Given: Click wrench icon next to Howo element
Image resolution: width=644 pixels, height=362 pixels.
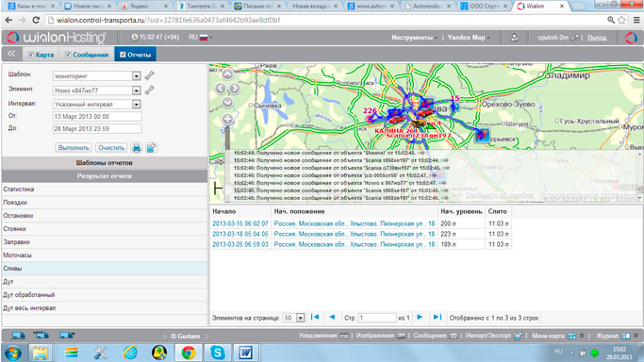Looking at the screenshot, I should 150,90.
